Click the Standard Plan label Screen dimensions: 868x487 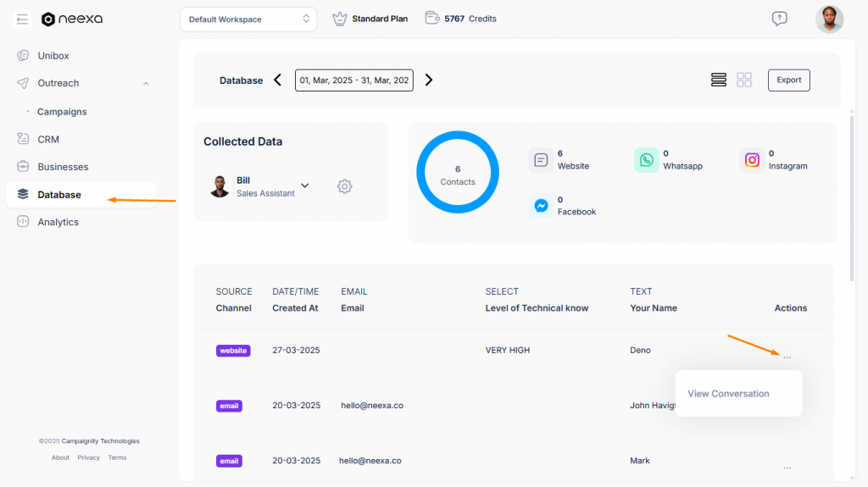[x=380, y=19]
